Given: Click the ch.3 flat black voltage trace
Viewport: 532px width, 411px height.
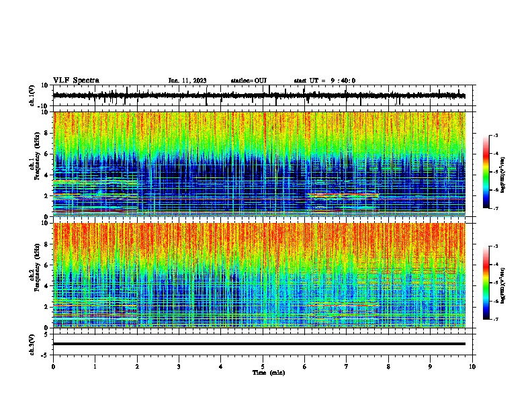Looking at the screenshot, I should pos(259,344).
